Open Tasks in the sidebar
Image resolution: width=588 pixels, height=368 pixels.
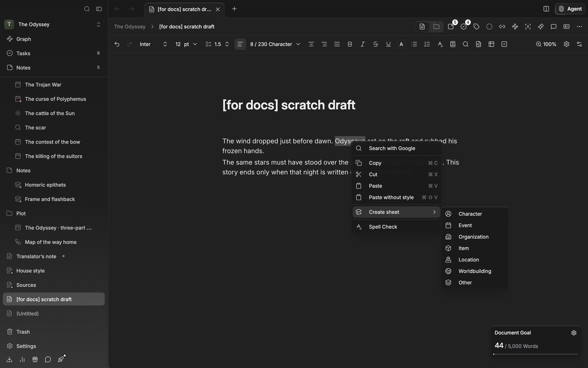click(53, 53)
